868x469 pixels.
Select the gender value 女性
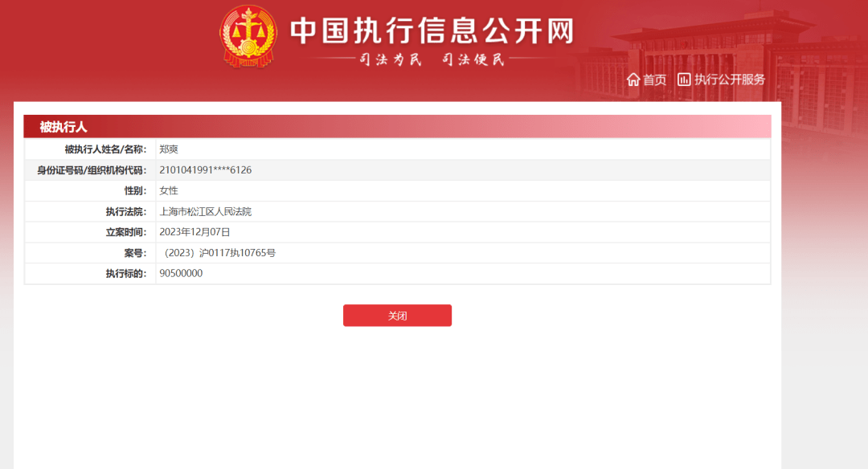169,191
